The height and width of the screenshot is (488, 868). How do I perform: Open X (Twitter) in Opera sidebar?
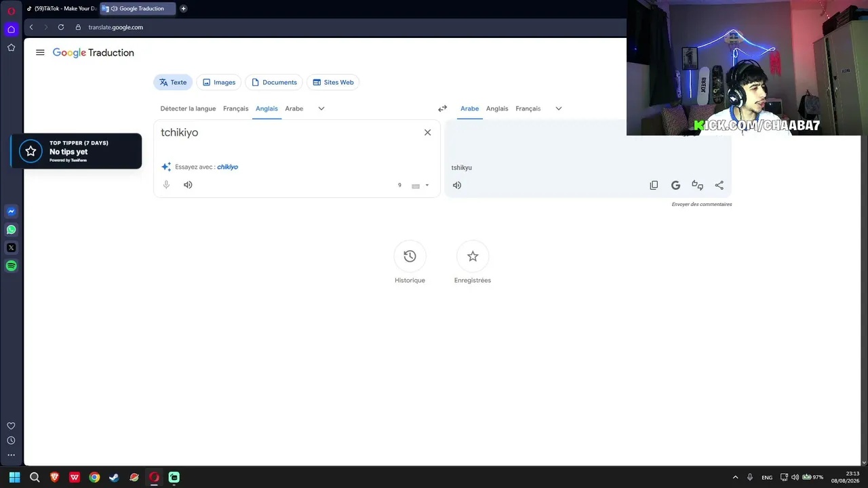[x=11, y=247]
